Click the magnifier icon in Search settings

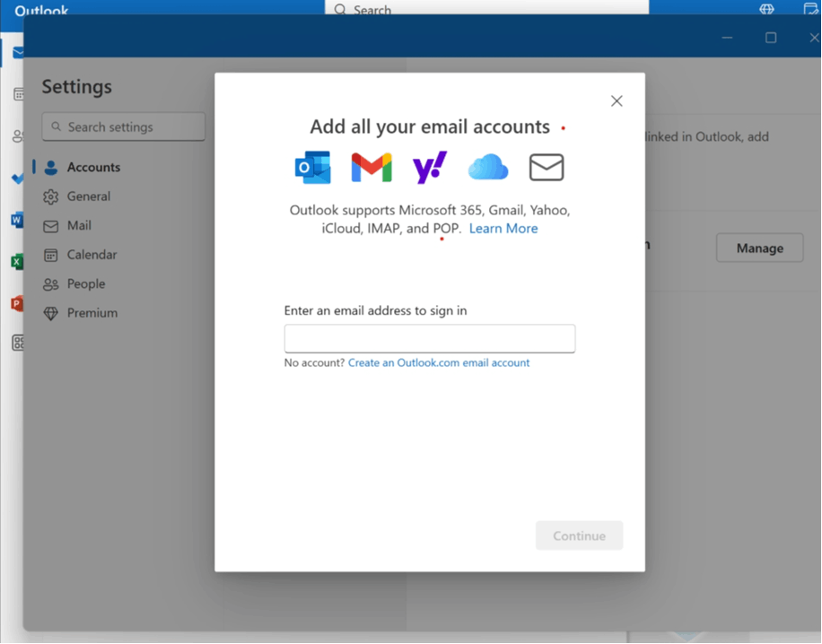57,126
